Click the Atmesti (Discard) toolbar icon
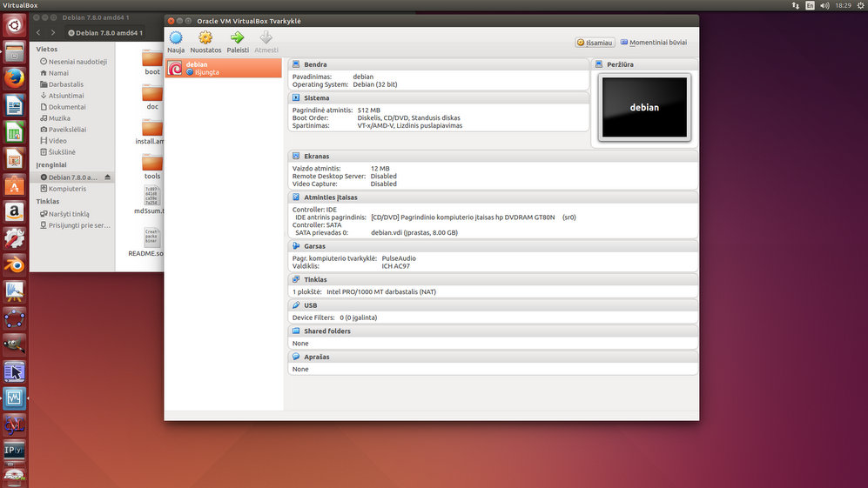 pyautogui.click(x=266, y=38)
